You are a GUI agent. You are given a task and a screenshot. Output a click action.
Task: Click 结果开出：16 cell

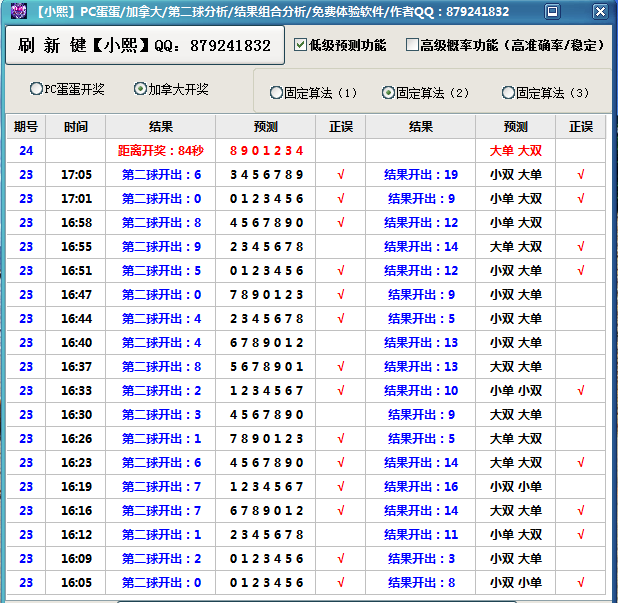coord(421,487)
